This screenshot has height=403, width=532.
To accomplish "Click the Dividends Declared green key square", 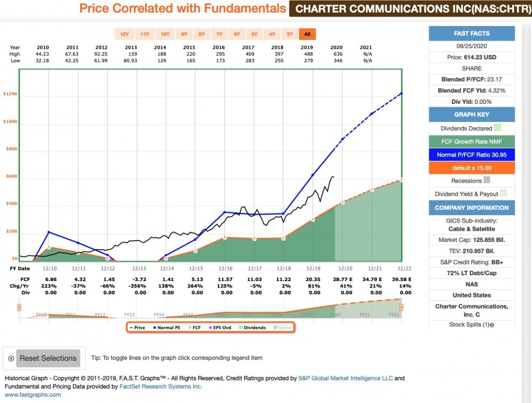I will (497, 128).
